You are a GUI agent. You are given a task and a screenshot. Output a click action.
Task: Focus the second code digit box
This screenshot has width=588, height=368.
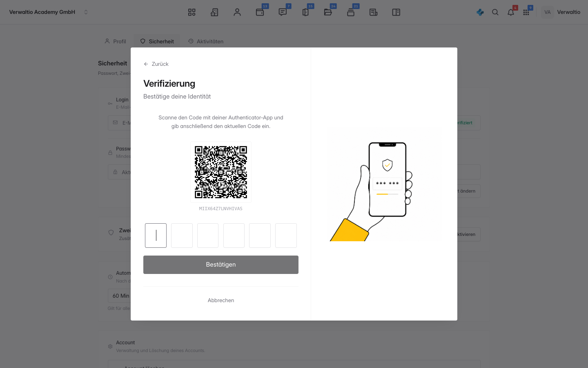182,236
